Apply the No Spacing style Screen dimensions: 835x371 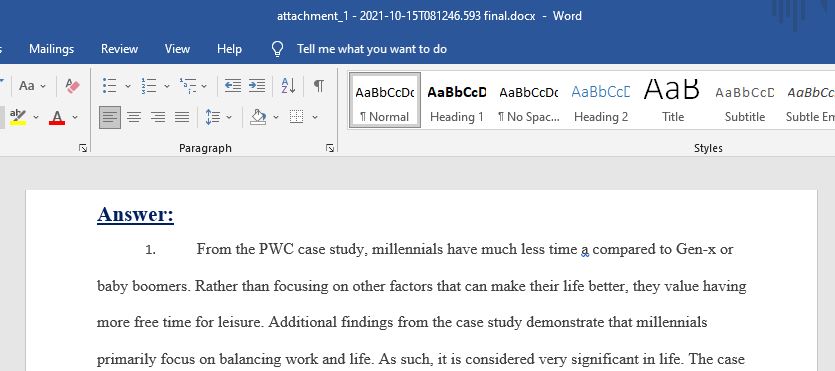click(529, 100)
